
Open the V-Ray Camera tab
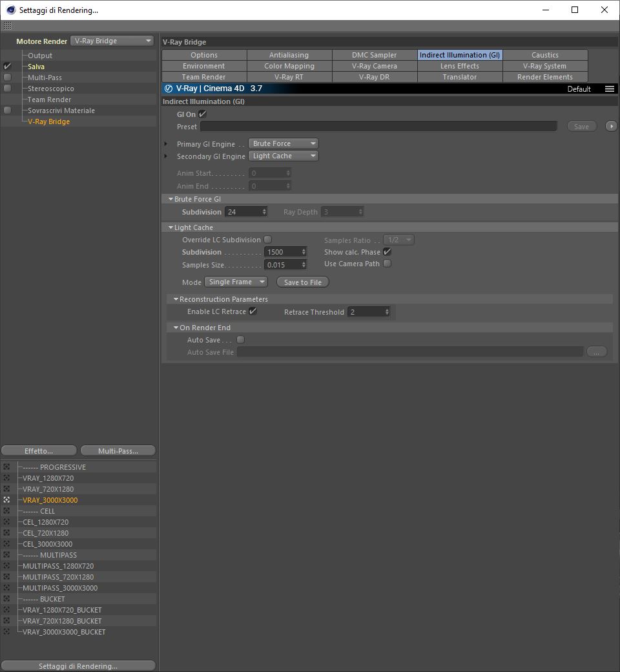374,66
